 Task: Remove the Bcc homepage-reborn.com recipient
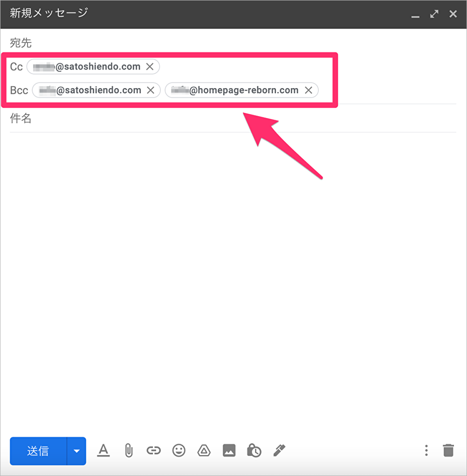tap(308, 90)
